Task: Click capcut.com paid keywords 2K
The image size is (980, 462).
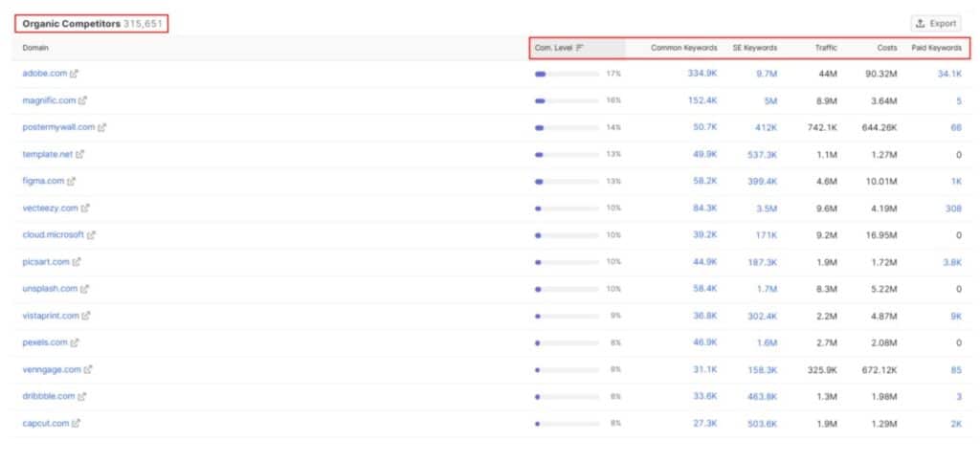Action: pyautogui.click(x=956, y=424)
